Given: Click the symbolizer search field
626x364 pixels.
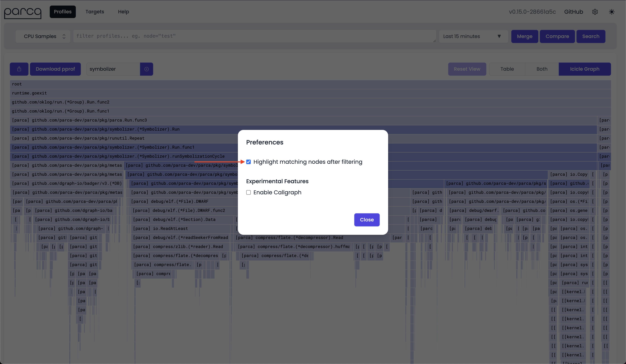Looking at the screenshot, I should (113, 69).
